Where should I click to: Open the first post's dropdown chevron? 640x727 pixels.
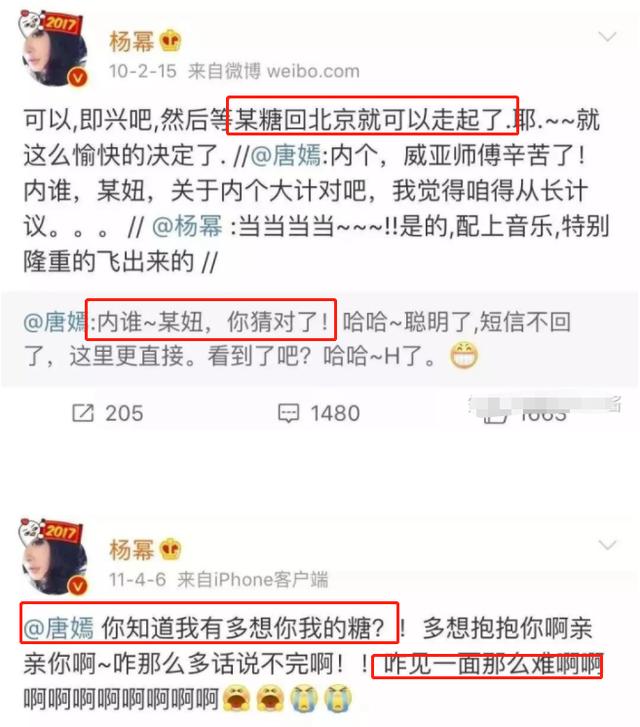click(607, 36)
